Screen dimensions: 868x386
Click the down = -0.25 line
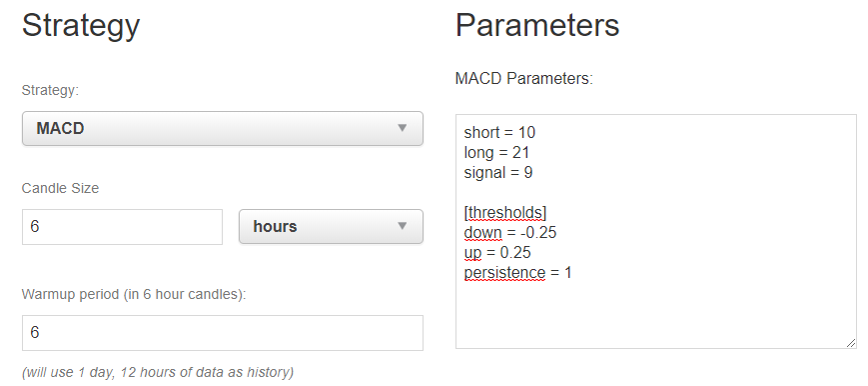[510, 233]
